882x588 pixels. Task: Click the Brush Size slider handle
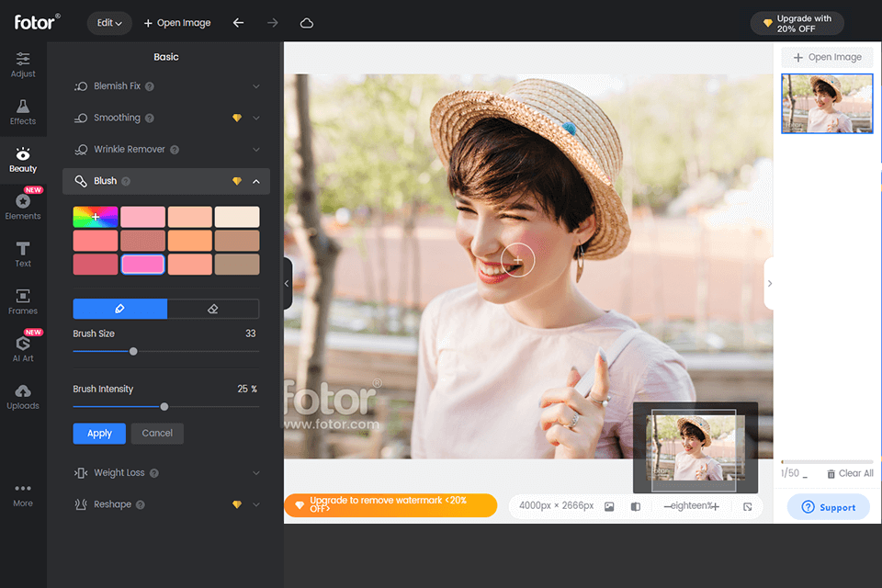[x=133, y=352]
